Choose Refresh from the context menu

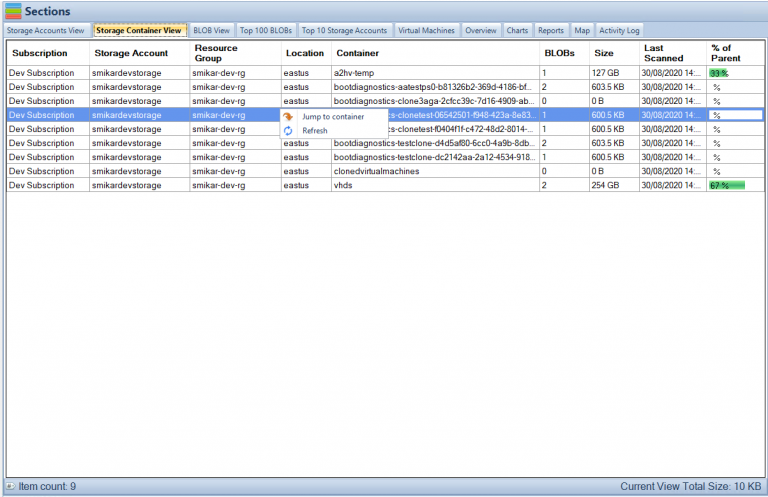(x=334, y=131)
